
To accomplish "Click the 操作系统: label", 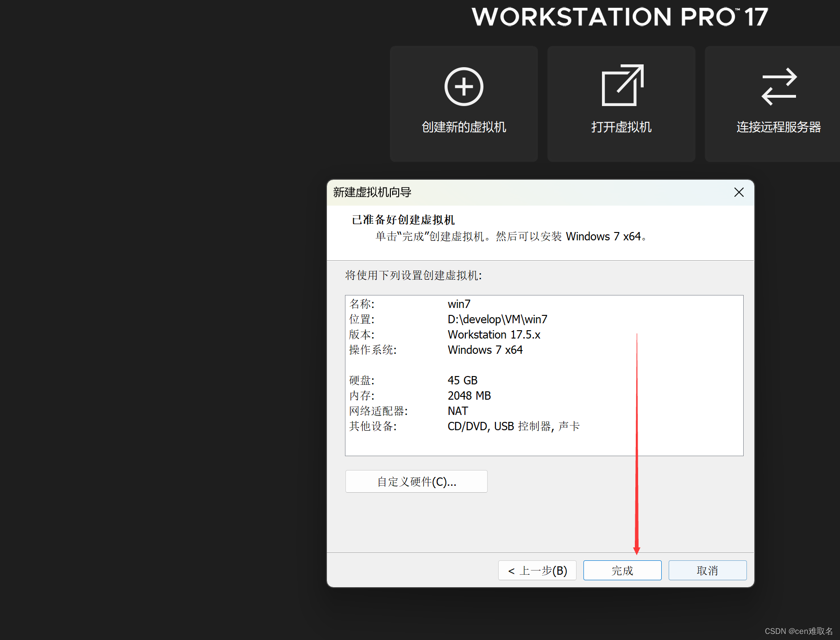I will click(x=373, y=350).
